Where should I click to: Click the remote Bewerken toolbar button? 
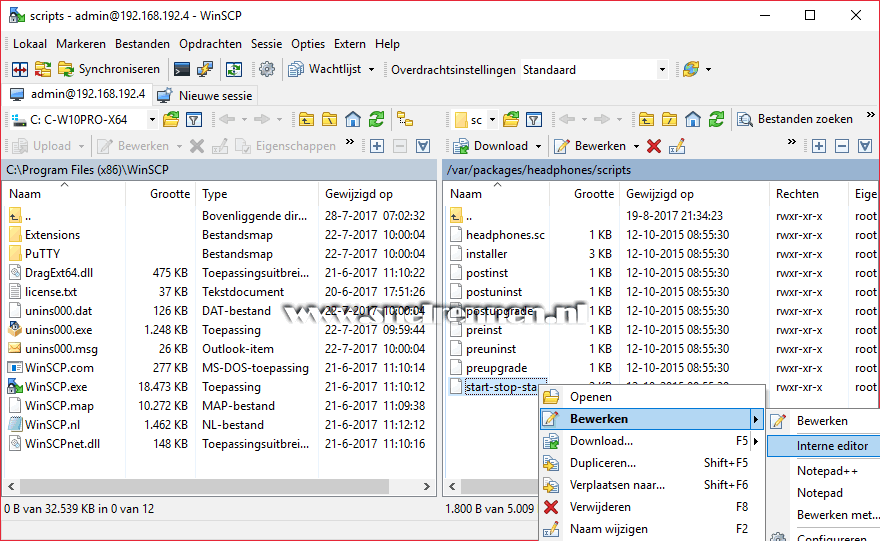point(590,146)
